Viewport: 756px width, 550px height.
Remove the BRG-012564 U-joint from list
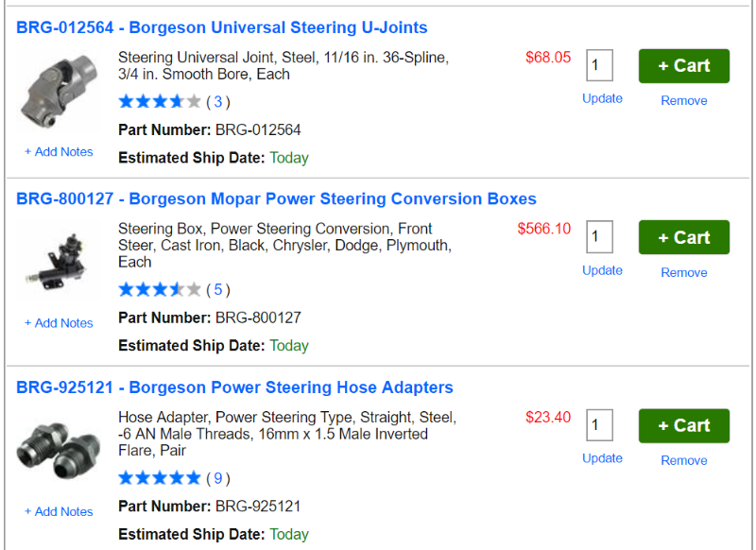tap(683, 100)
